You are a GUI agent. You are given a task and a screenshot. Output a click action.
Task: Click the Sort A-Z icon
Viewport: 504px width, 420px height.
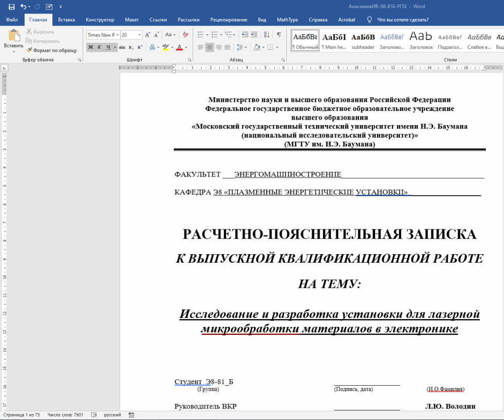(x=268, y=35)
